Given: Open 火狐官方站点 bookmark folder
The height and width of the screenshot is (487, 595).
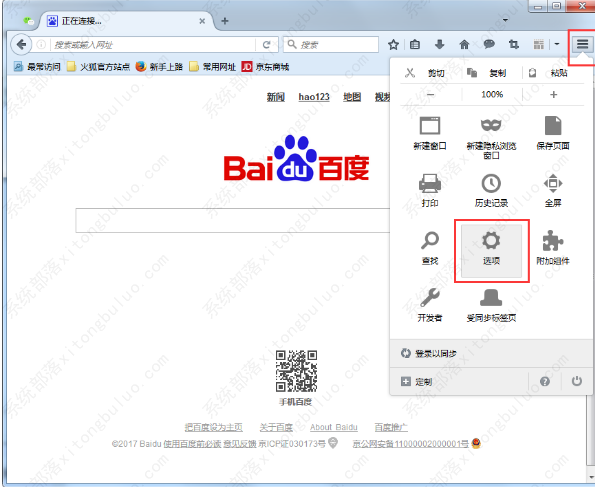Looking at the screenshot, I should coord(98,67).
